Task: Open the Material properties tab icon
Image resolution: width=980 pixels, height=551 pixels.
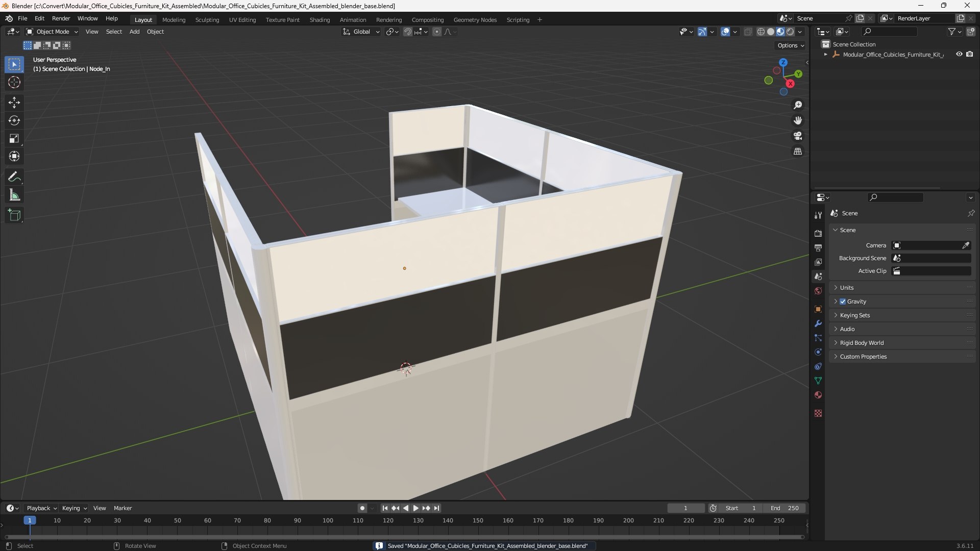Action: click(818, 395)
